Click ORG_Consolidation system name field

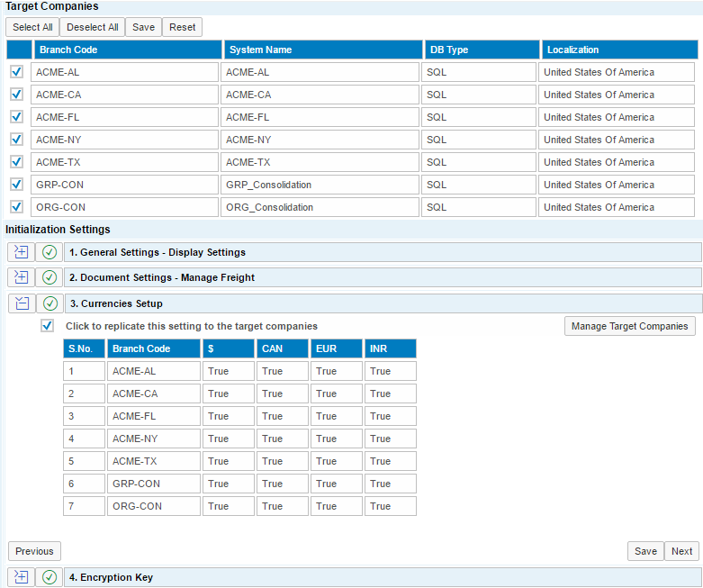(320, 207)
